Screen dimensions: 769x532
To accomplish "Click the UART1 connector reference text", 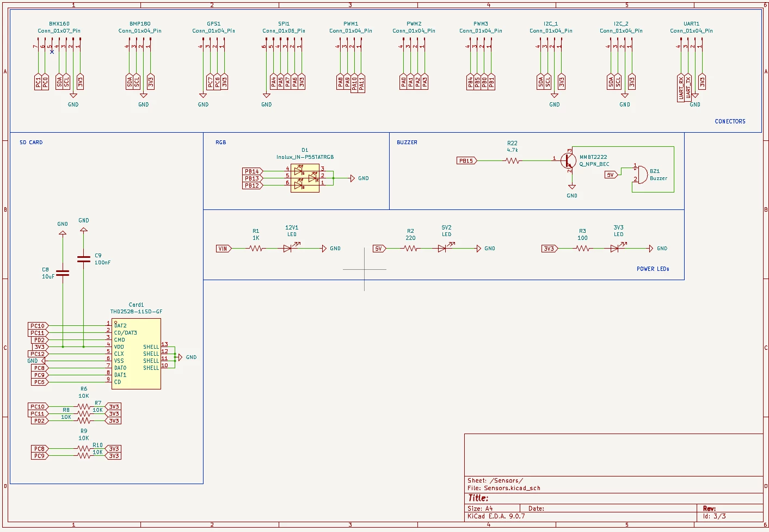I will (692, 24).
